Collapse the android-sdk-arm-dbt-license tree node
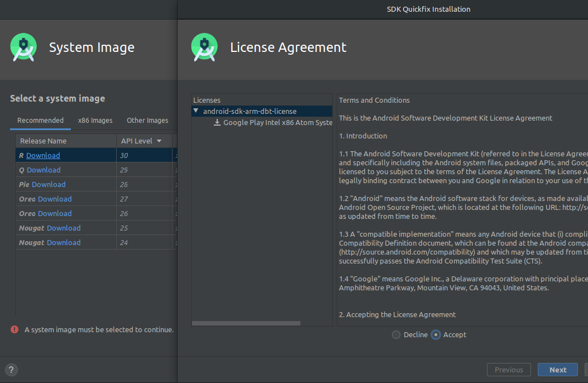The height and width of the screenshot is (383, 588). coord(196,111)
